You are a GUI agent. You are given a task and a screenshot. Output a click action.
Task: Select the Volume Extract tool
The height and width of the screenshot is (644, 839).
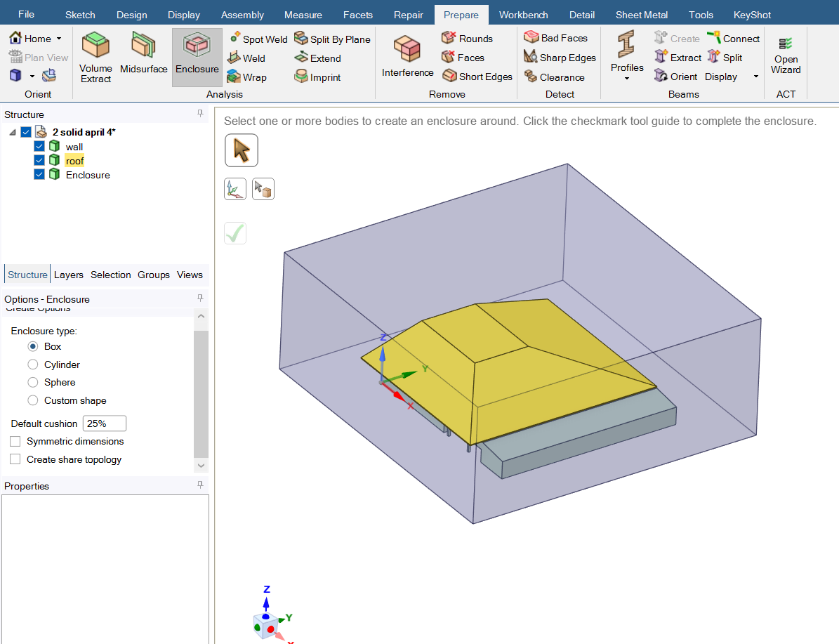point(95,57)
